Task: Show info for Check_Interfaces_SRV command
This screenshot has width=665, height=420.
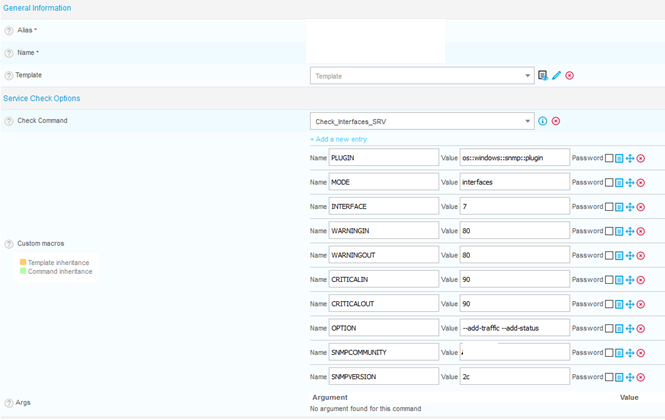Action: pos(543,121)
